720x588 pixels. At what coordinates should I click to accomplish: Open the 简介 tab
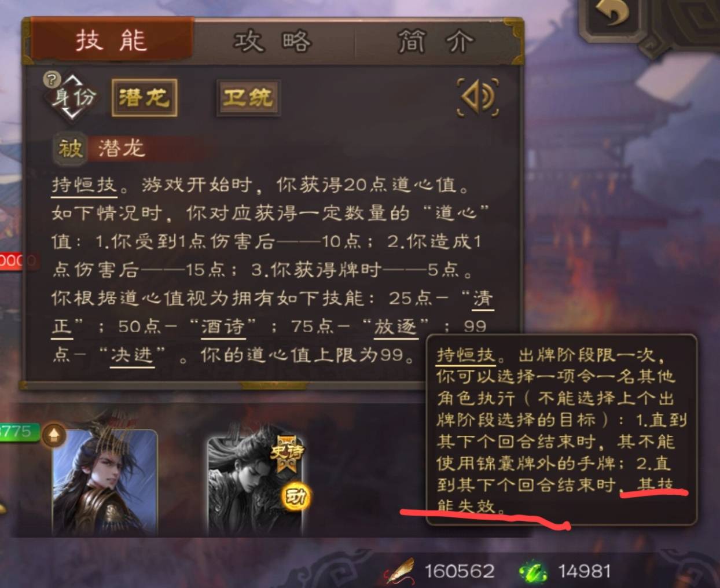coord(435,41)
